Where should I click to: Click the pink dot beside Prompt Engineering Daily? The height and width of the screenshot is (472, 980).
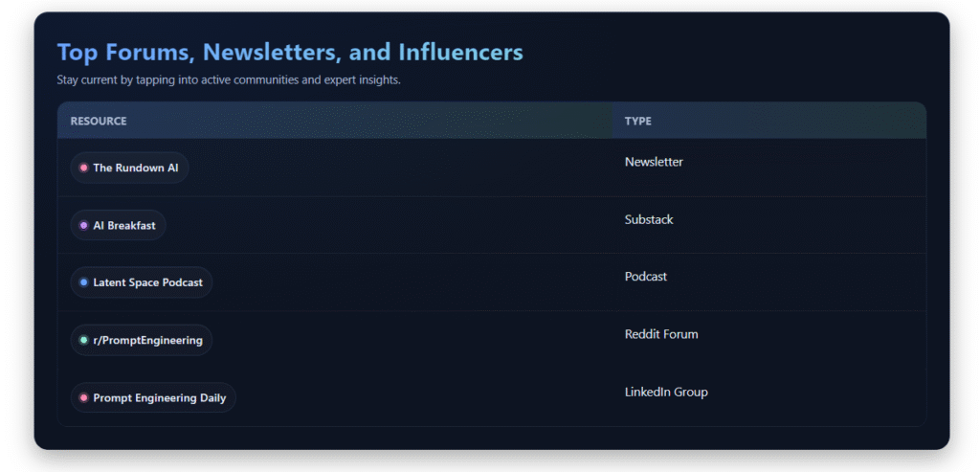point(83,397)
